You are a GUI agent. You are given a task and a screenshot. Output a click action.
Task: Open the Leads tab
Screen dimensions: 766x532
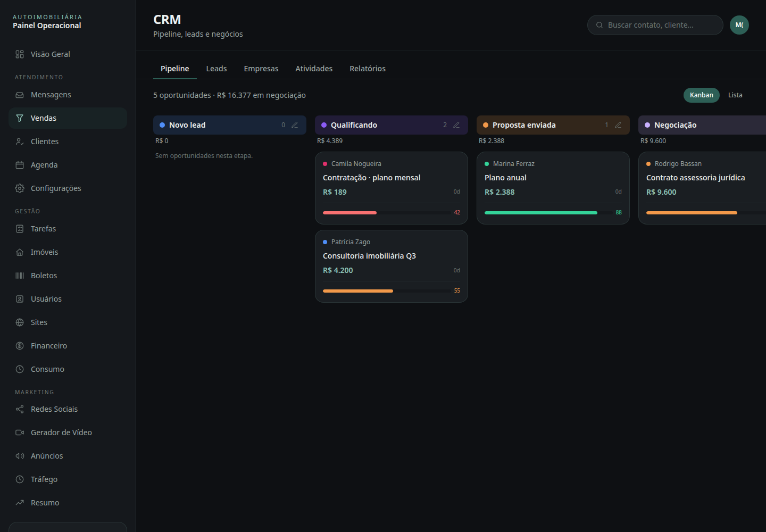(217, 69)
